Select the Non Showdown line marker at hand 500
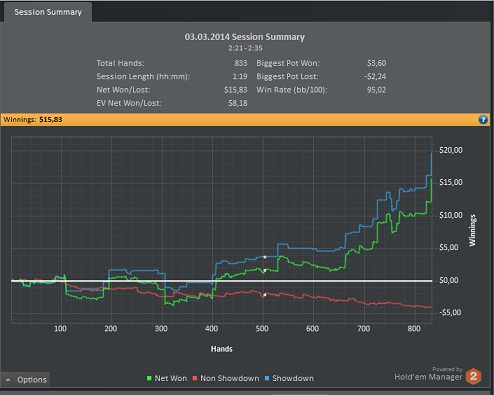 click(265, 295)
